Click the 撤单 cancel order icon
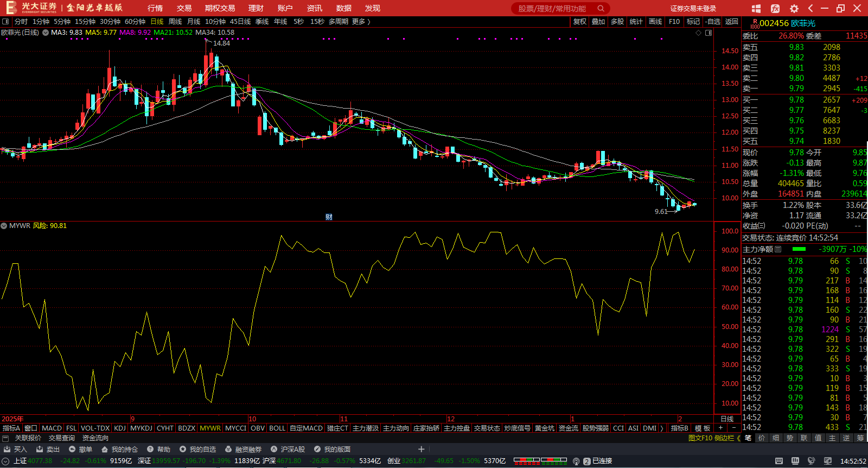868x468 pixels. tap(72, 449)
